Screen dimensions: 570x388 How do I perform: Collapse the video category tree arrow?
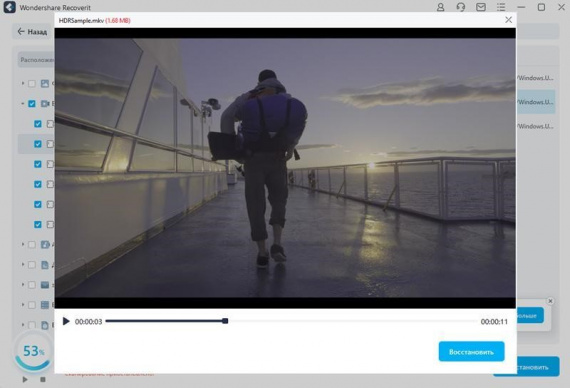23,104
